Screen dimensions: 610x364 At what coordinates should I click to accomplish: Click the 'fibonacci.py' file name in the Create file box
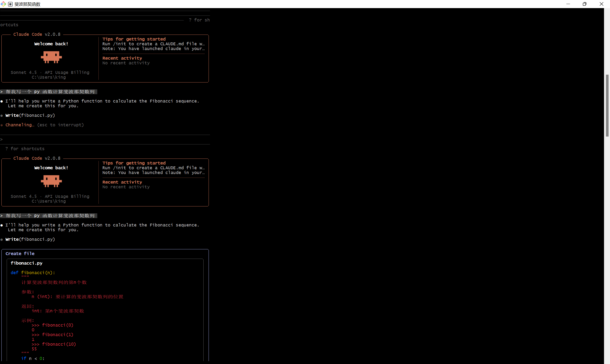26,263
